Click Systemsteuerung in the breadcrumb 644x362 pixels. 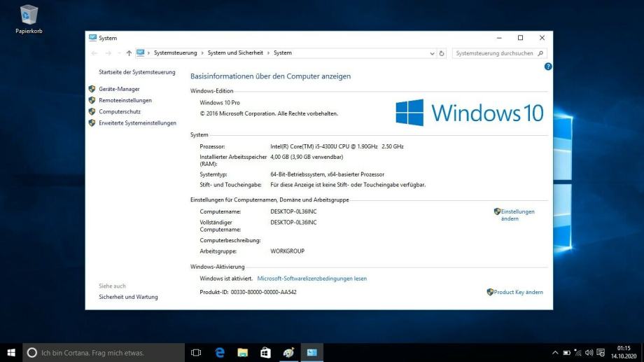176,53
